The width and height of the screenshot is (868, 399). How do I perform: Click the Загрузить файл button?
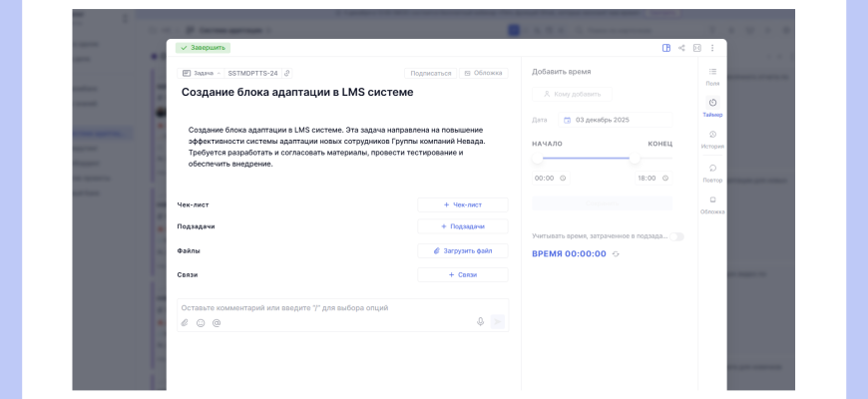[x=462, y=251]
